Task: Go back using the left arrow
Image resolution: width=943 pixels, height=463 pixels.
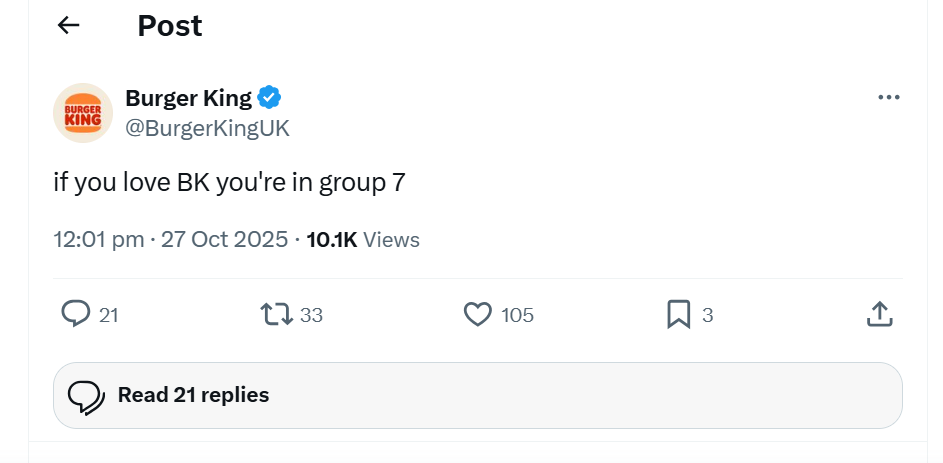Action: pyautogui.click(x=68, y=26)
